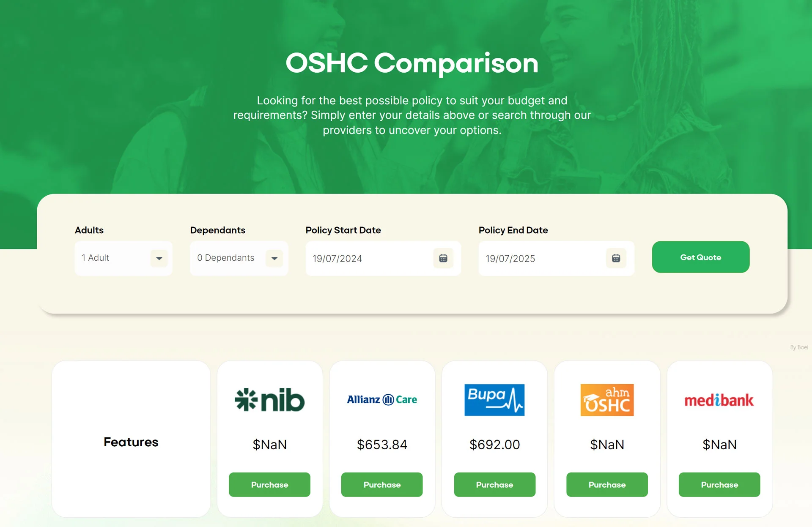The width and height of the screenshot is (812, 527).
Task: Click the Bupa OSHC provider logo
Action: (495, 399)
